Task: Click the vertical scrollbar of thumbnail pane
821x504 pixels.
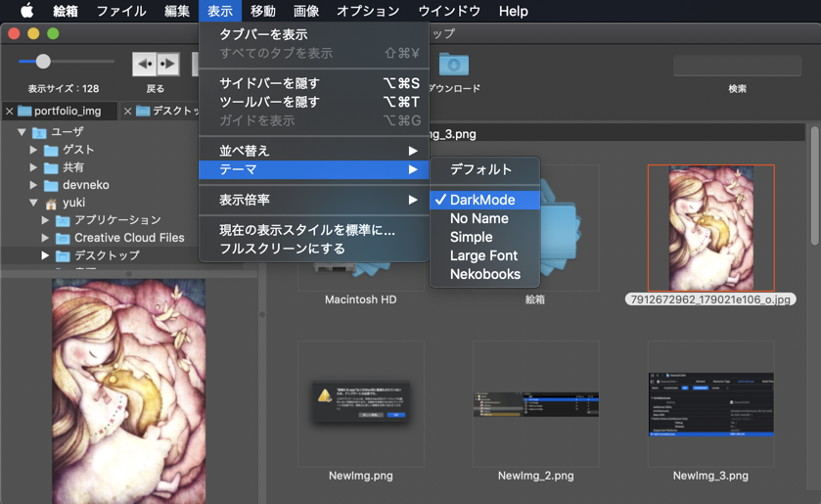Action: [x=814, y=185]
